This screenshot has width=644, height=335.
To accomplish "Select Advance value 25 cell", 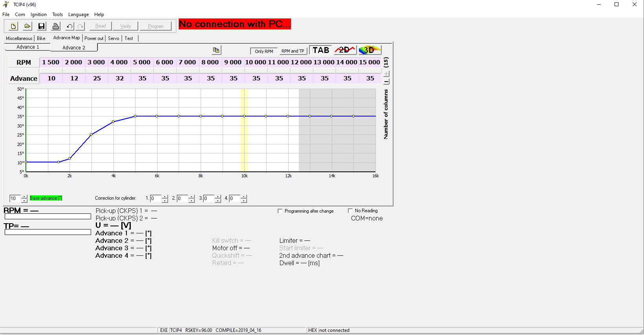I will [97, 78].
